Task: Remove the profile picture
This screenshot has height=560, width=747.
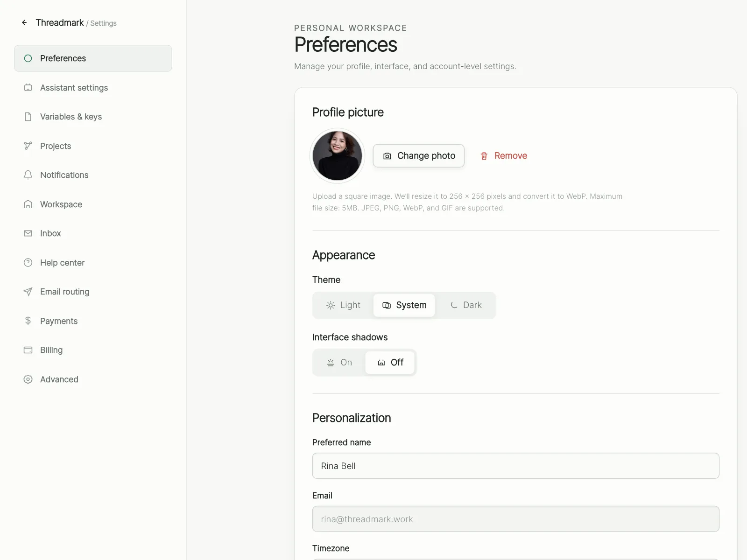Action: [x=504, y=156]
